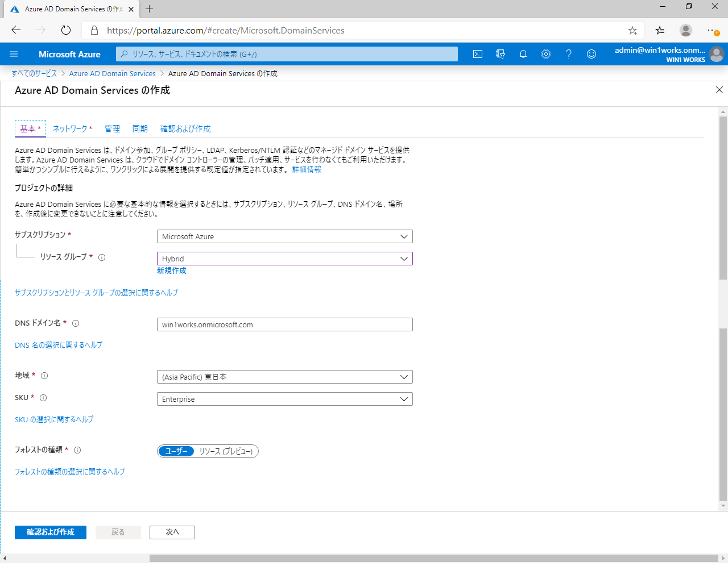
Task: Select ユーザー forest type
Action: point(176,451)
